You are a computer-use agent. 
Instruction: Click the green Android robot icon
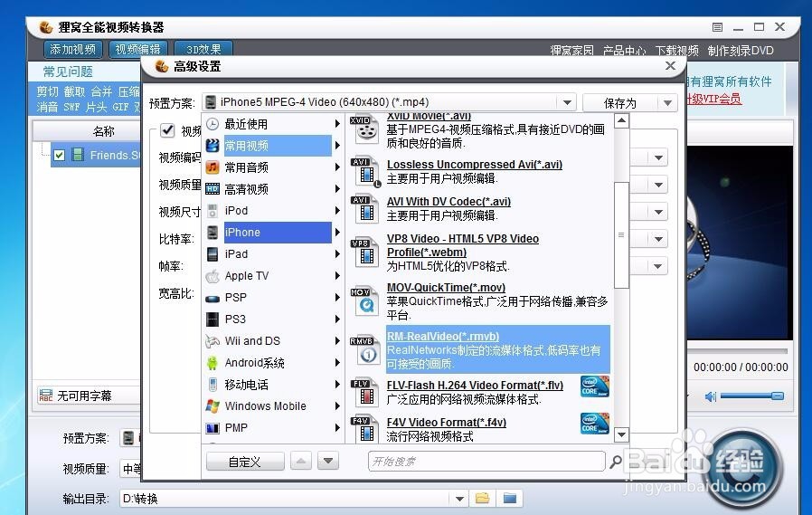click(212, 363)
